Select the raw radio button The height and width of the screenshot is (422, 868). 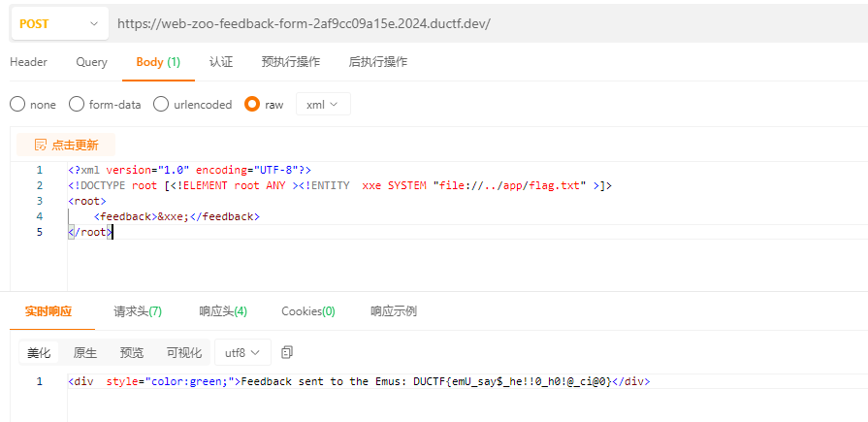tap(252, 104)
